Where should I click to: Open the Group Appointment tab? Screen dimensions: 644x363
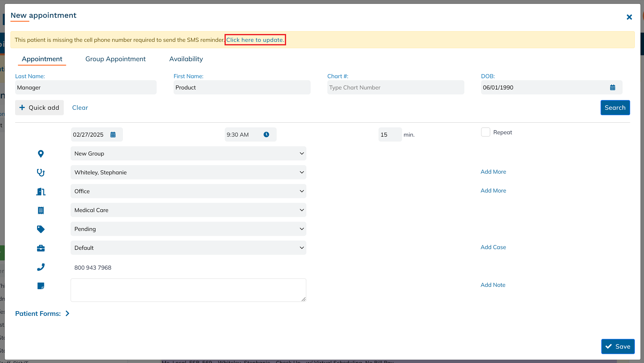(x=115, y=59)
